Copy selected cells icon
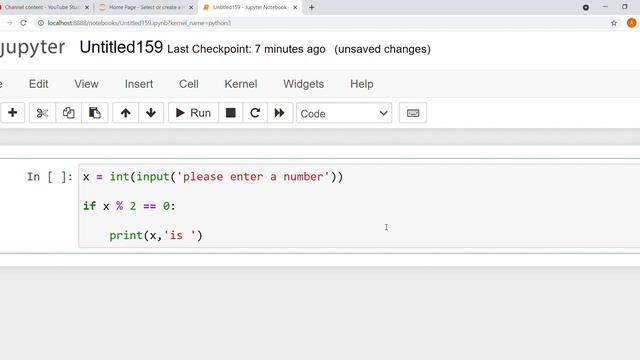This screenshot has height=360, width=640. [x=68, y=113]
